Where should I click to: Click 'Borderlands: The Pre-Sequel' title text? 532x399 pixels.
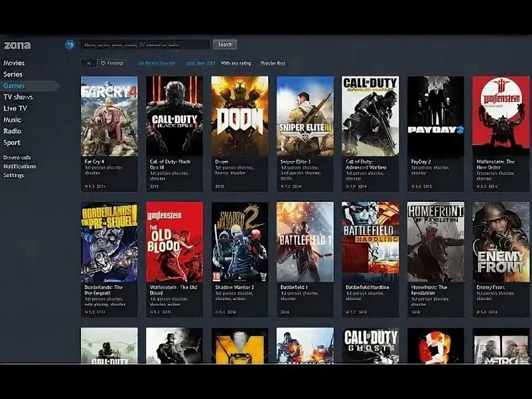104,290
